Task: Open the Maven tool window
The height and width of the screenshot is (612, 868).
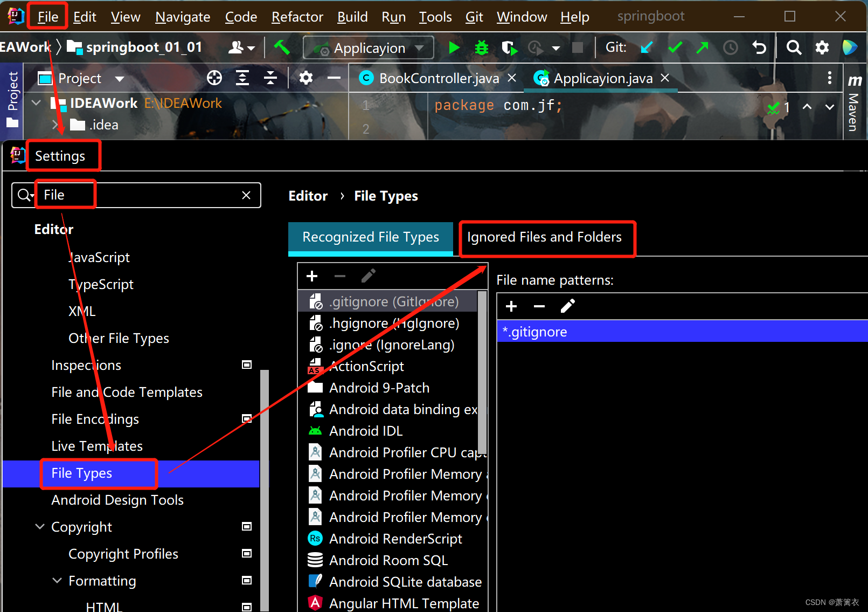Action: point(854,104)
